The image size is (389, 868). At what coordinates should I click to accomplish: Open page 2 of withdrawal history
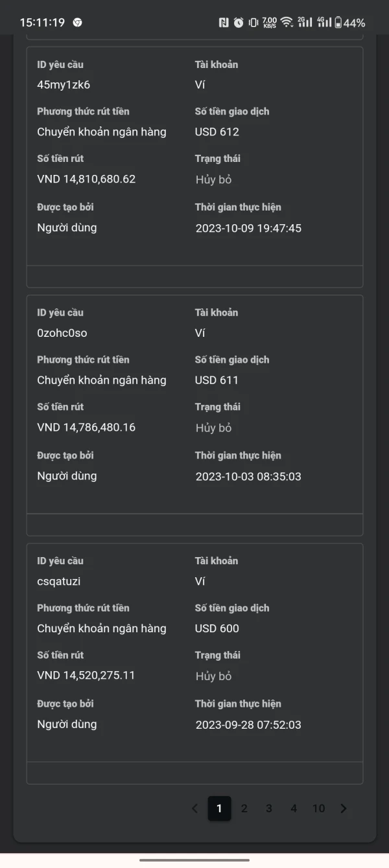click(244, 808)
